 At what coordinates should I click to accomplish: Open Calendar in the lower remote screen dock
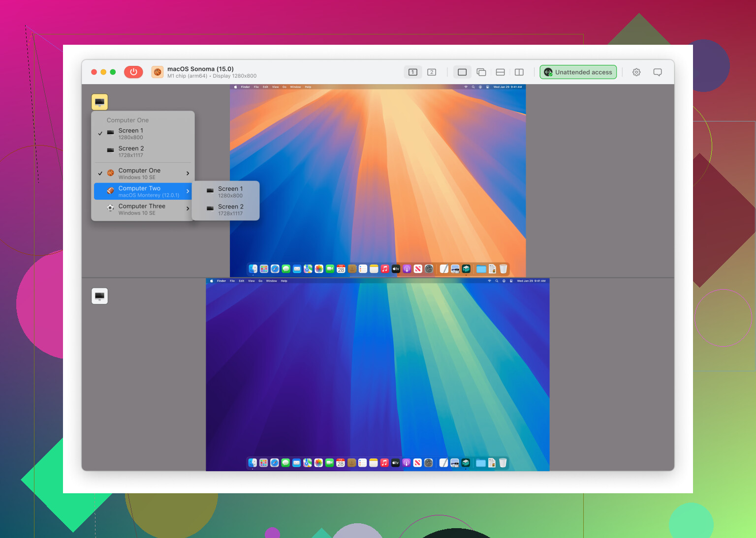click(x=340, y=462)
